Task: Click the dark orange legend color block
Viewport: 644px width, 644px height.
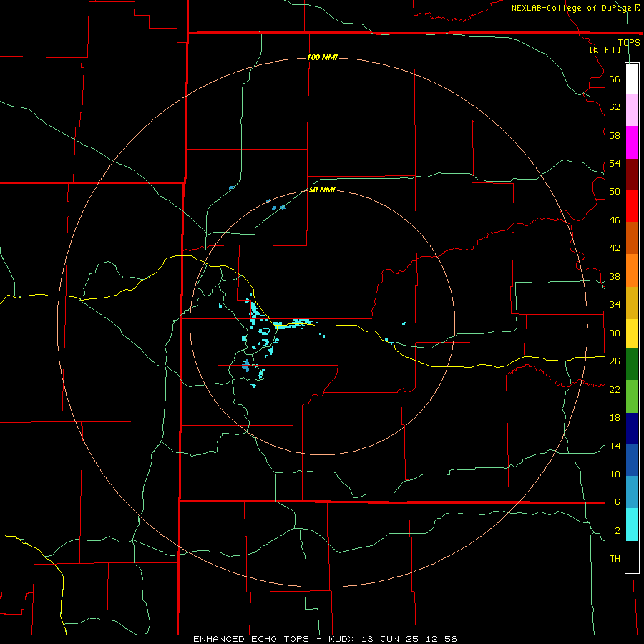Action: [x=632, y=238]
